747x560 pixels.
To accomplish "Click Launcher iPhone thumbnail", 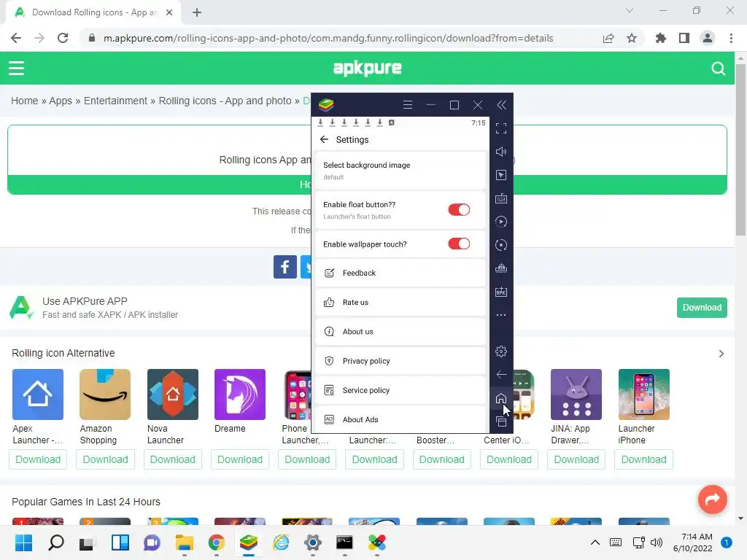I will (643, 394).
